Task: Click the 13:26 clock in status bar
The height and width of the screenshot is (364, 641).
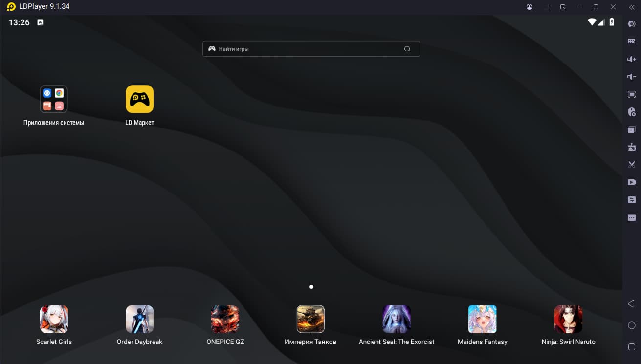Action: click(x=19, y=22)
